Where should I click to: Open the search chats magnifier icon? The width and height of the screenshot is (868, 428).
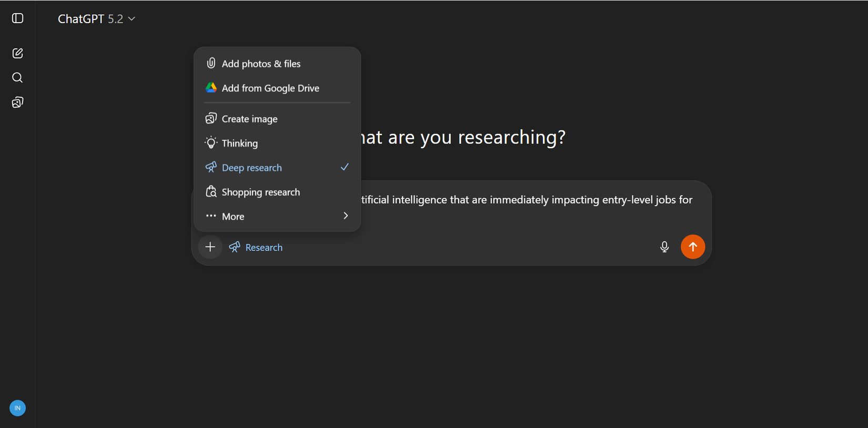coord(17,78)
